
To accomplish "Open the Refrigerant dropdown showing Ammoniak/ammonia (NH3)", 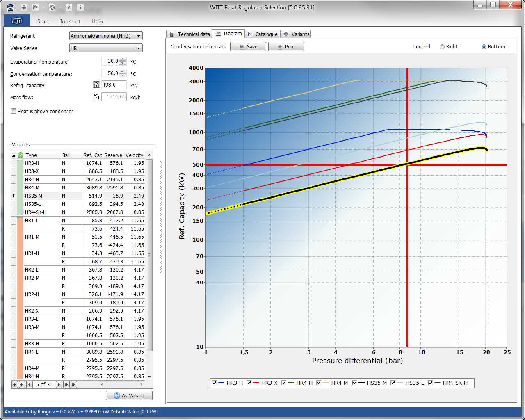I will 106,36.
